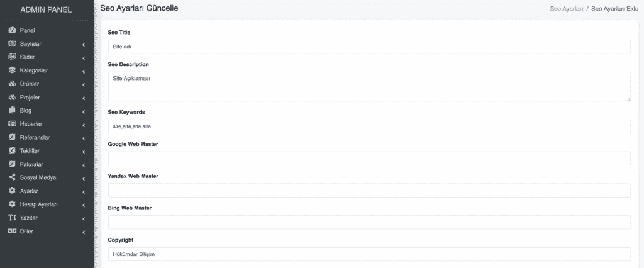Click the Ürünler cubes icon

pos(12,84)
